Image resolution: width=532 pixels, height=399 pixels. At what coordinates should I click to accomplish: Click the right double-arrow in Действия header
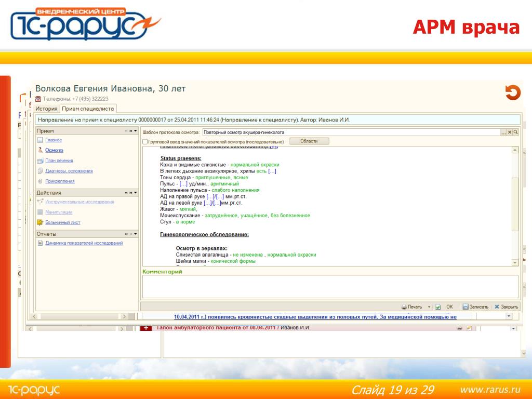click(x=130, y=193)
